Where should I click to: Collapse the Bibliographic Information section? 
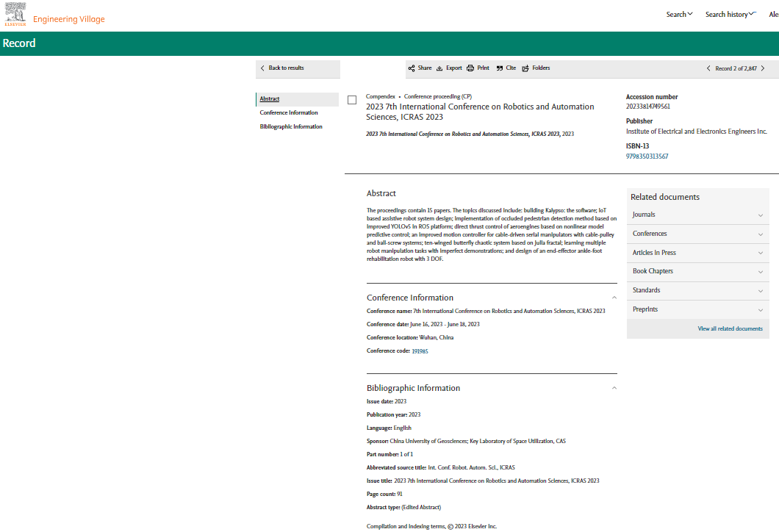[x=614, y=388]
